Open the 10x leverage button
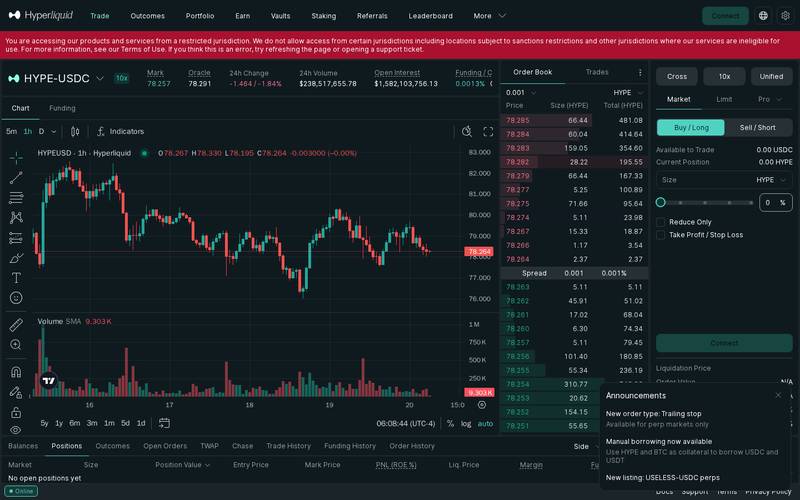800x500 pixels. click(724, 77)
